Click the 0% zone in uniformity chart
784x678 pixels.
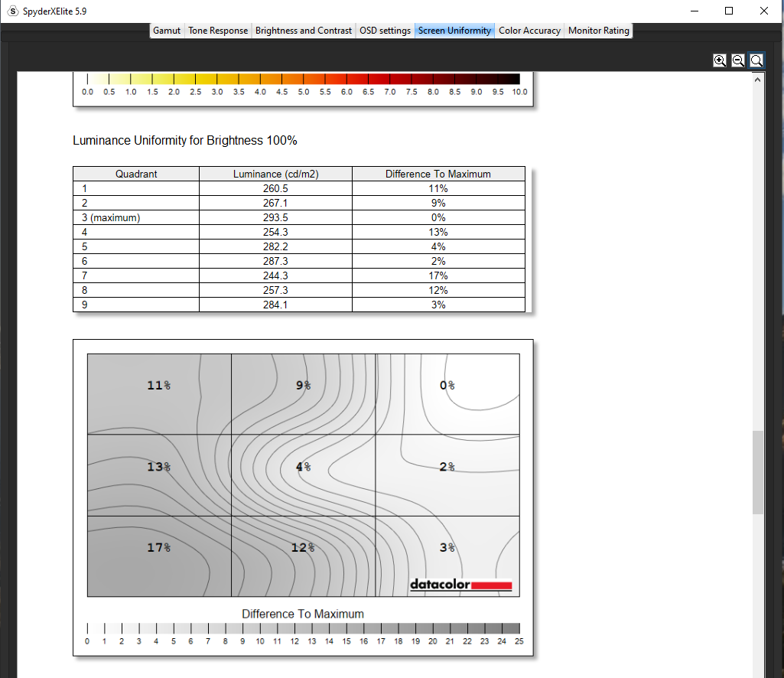[x=447, y=393]
